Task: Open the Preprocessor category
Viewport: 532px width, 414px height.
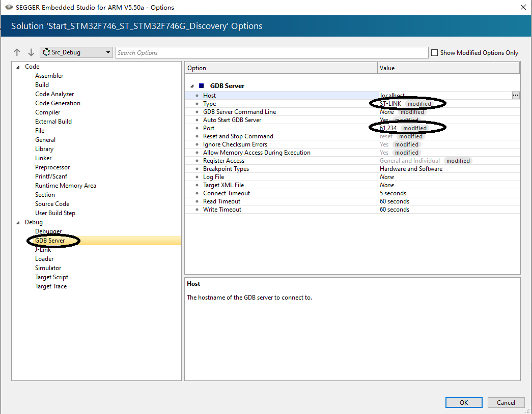Action: click(x=52, y=167)
